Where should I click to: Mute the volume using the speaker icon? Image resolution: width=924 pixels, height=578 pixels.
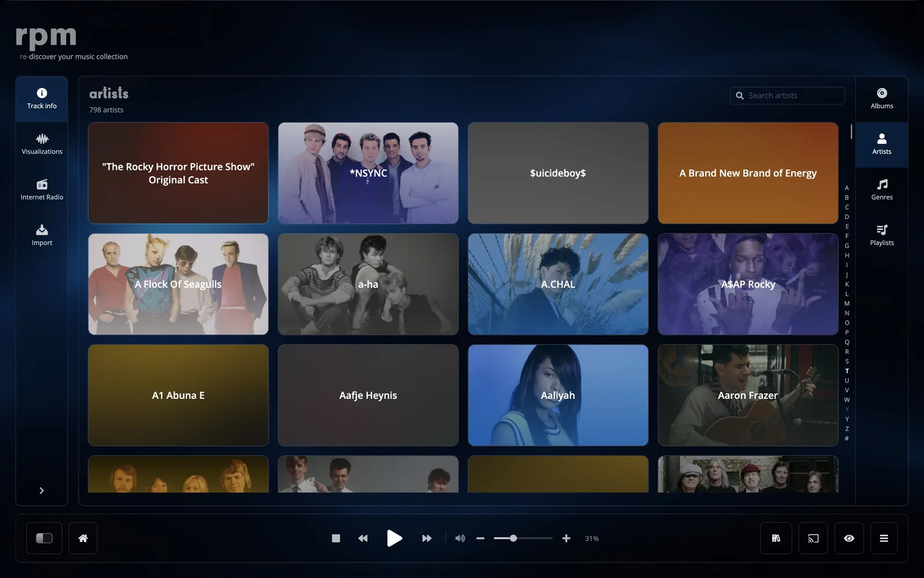coord(460,538)
